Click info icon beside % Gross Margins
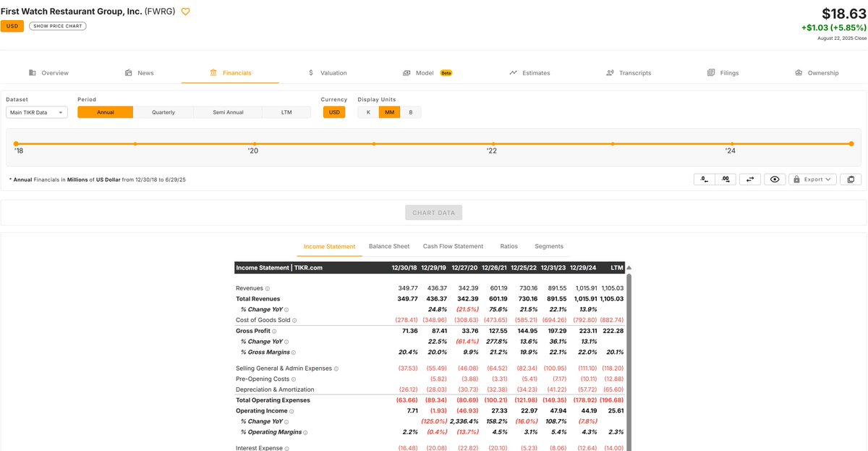The height and width of the screenshot is (451, 868). pyautogui.click(x=293, y=353)
